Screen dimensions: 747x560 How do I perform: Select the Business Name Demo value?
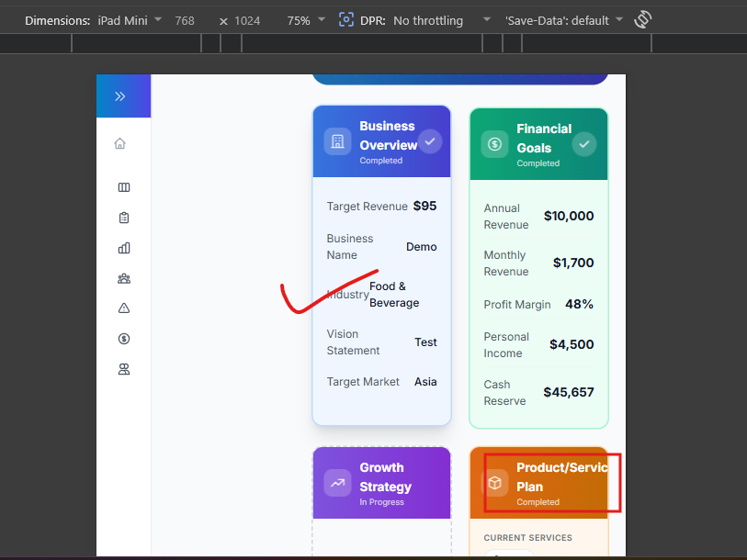point(421,247)
